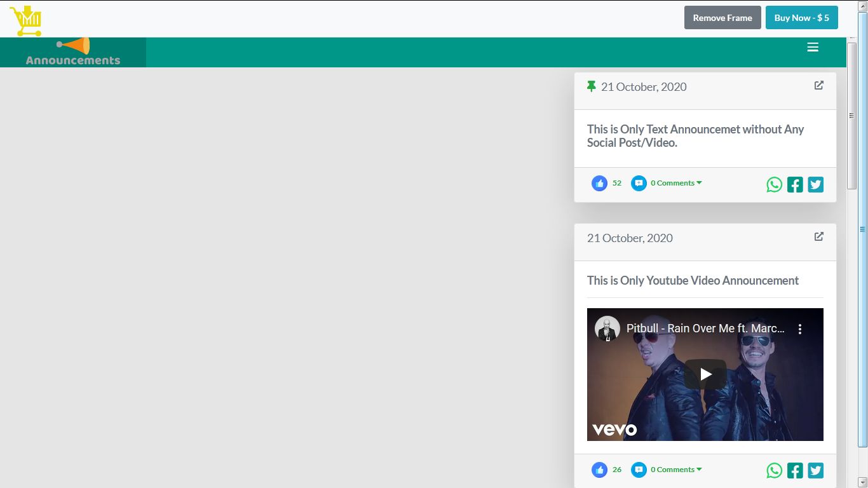Play the Pitbull Rain Over Me video
868x488 pixels.
point(705,374)
